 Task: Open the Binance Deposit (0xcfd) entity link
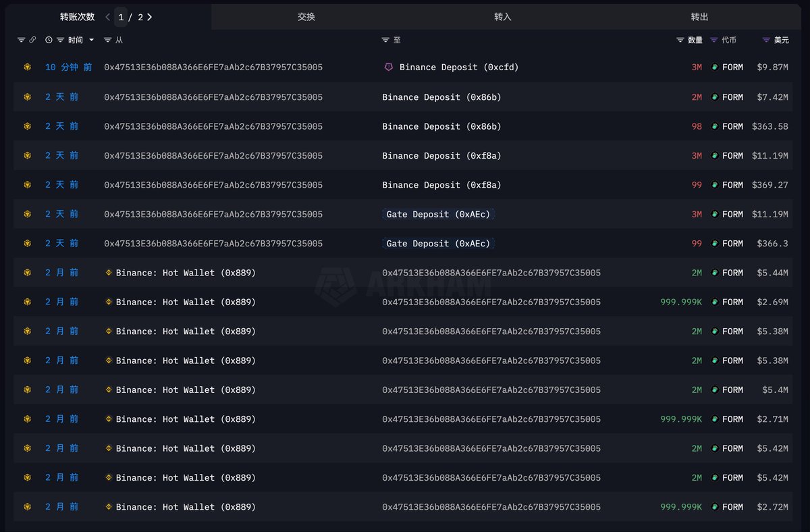coord(459,68)
